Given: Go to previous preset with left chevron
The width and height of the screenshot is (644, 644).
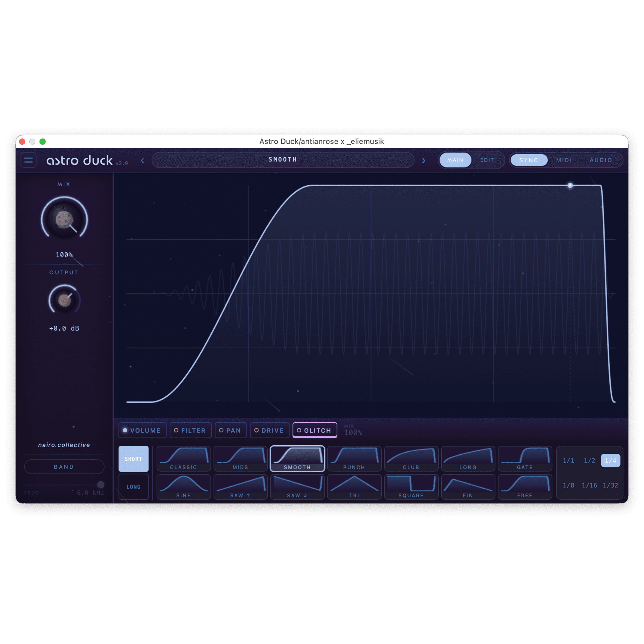Looking at the screenshot, I should pos(143,161).
